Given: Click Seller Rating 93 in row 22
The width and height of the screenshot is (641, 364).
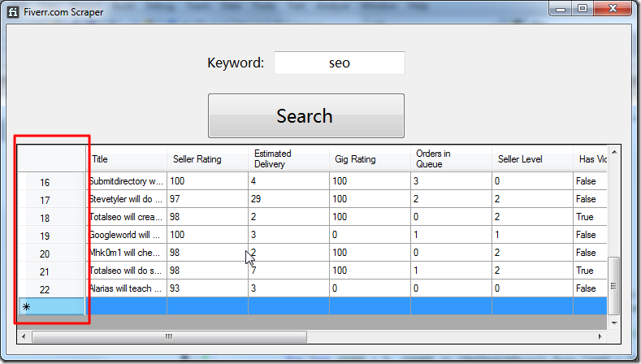Looking at the screenshot, I should click(207, 288).
